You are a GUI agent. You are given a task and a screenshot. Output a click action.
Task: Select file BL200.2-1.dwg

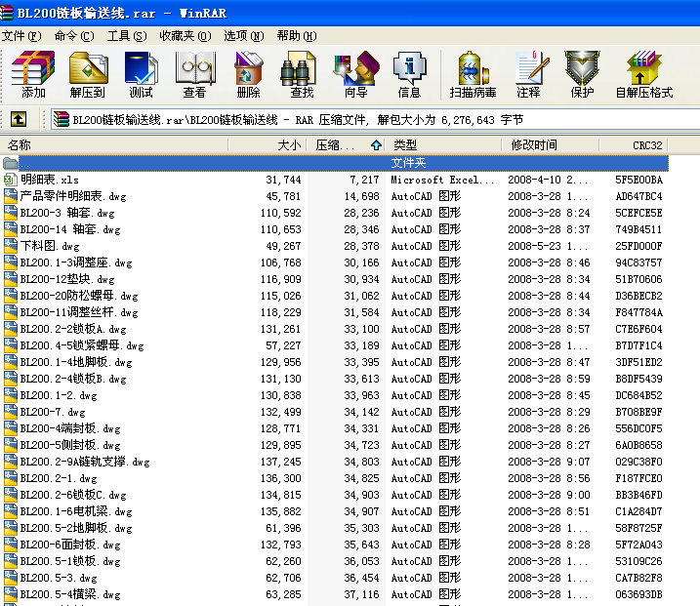(x=58, y=478)
